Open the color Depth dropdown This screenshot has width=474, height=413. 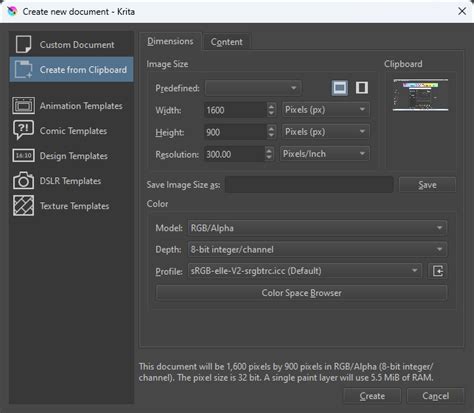[x=317, y=249]
